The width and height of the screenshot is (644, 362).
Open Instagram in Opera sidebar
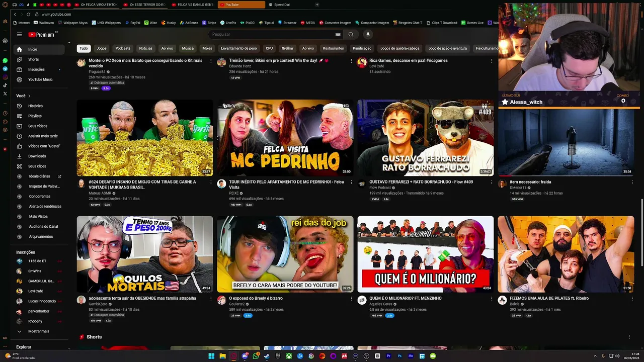pos(5,77)
